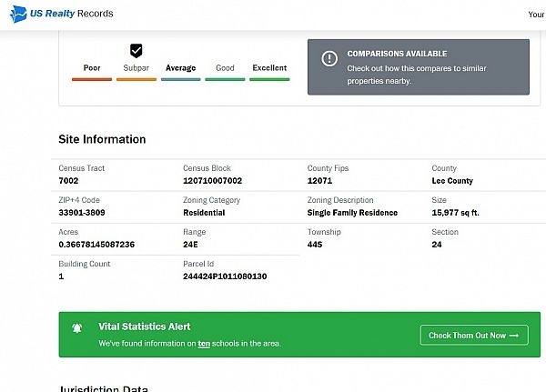Click the Site Information heading
This screenshot has height=392, width=546.
(x=102, y=139)
